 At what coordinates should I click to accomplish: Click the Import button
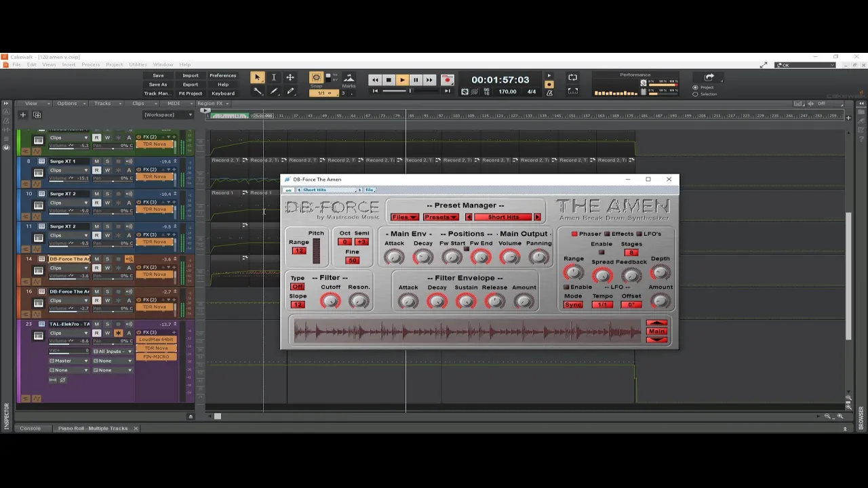tap(191, 76)
